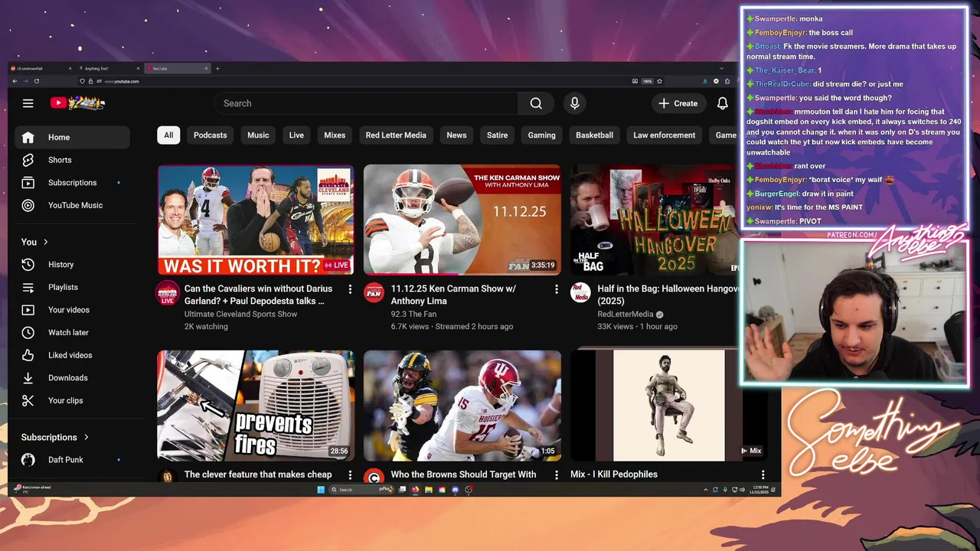This screenshot has height=551, width=980.
Task: Open watch History
Action: pyautogui.click(x=72, y=265)
